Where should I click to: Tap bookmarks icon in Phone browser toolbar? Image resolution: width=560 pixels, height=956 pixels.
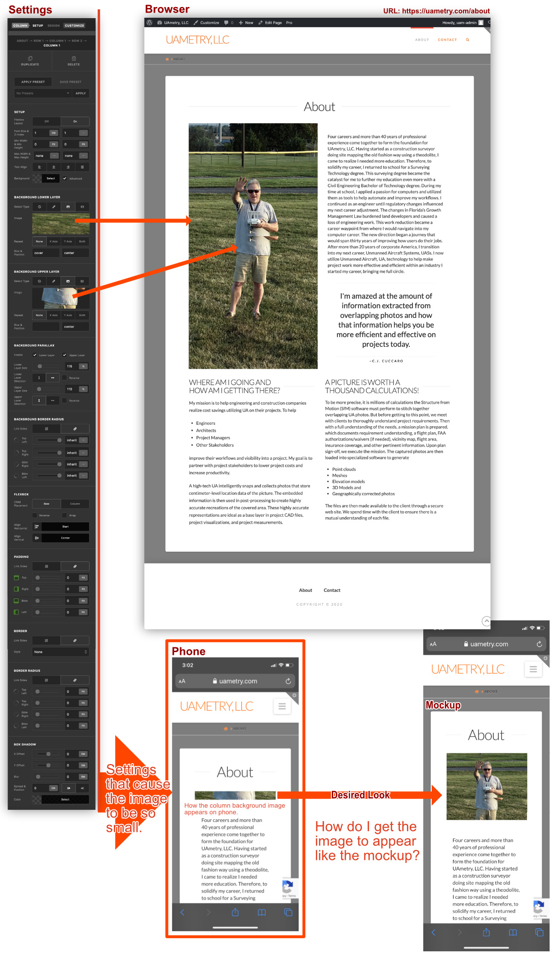pos(262,912)
